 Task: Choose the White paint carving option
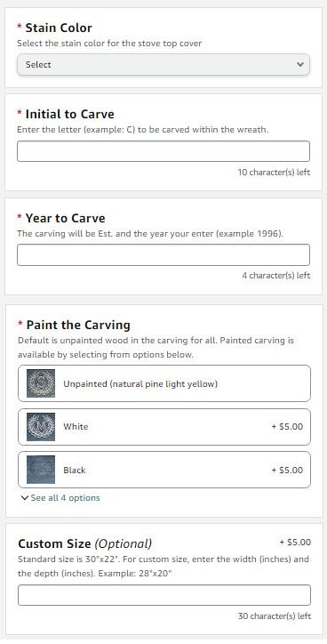164,427
